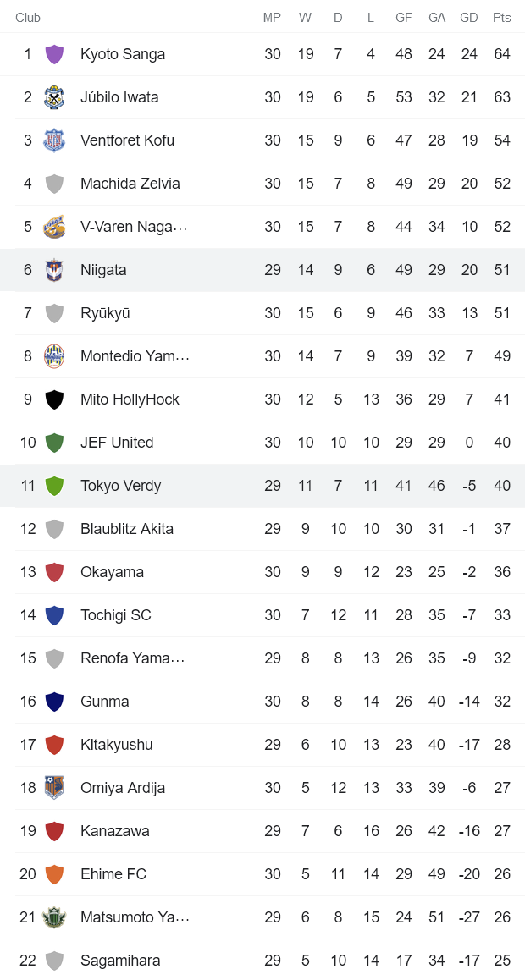Select the Mito HollyHock black crest
This screenshot has height=980, width=525.
click(x=51, y=399)
